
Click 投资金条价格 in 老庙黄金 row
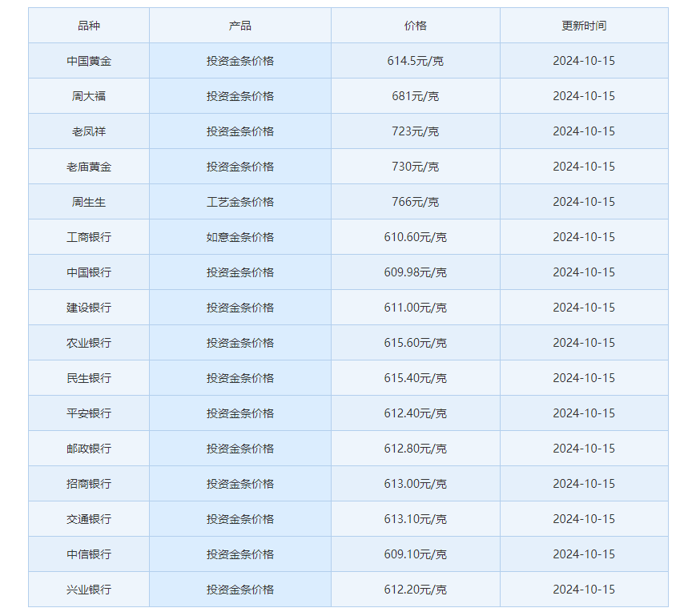click(240, 167)
